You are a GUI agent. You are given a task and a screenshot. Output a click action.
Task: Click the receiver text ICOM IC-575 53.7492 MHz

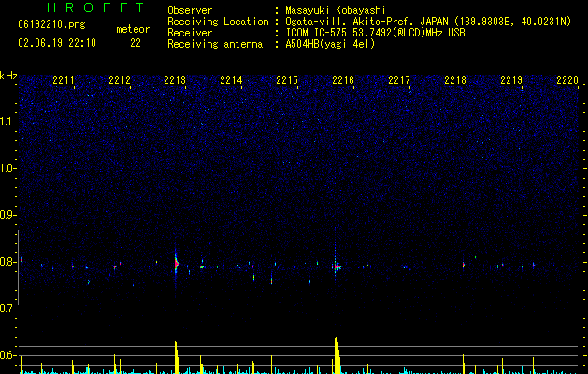pyautogui.click(x=375, y=33)
